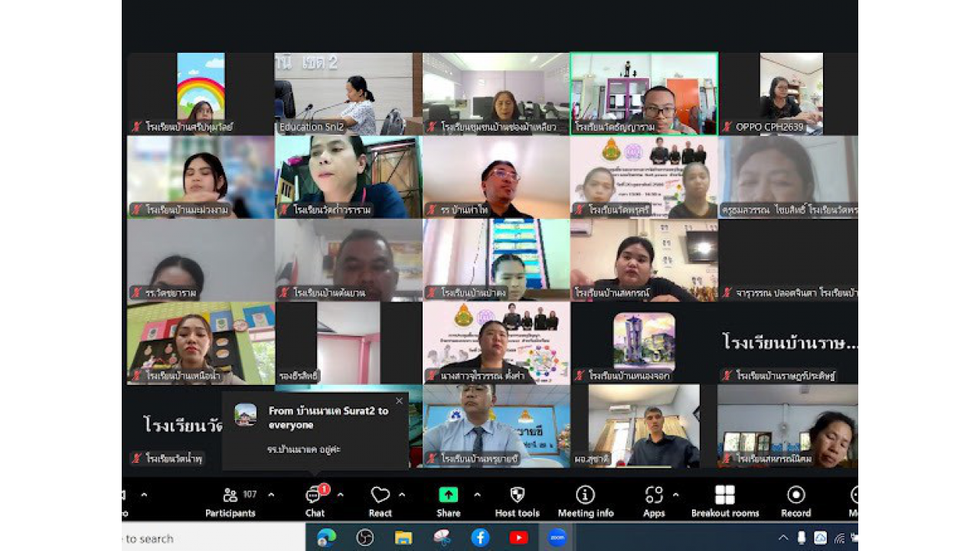The width and height of the screenshot is (980, 551).
Task: Expand the arrow next to Share
Action: 477,494
